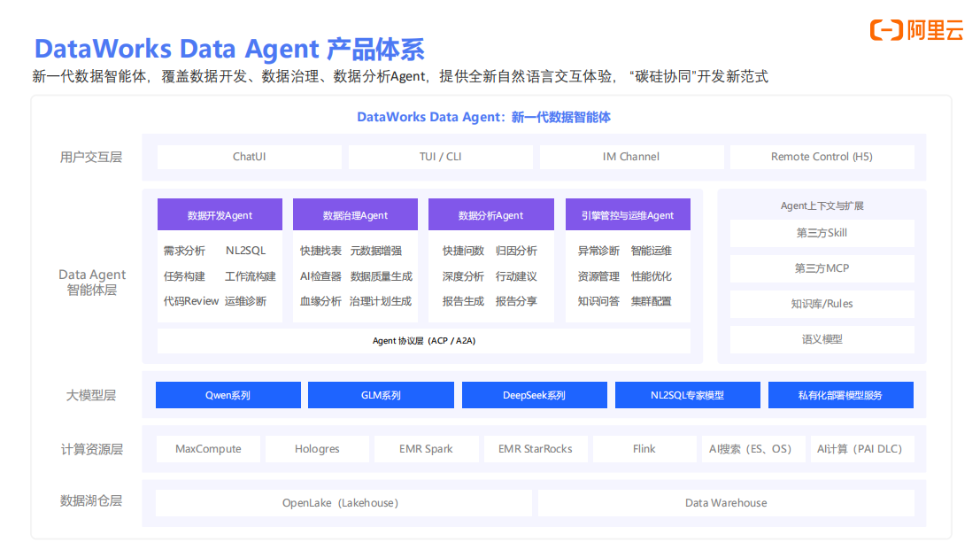Screen dimensions: 980x550
Task: Click the 快捷问数 text
Action: (463, 251)
